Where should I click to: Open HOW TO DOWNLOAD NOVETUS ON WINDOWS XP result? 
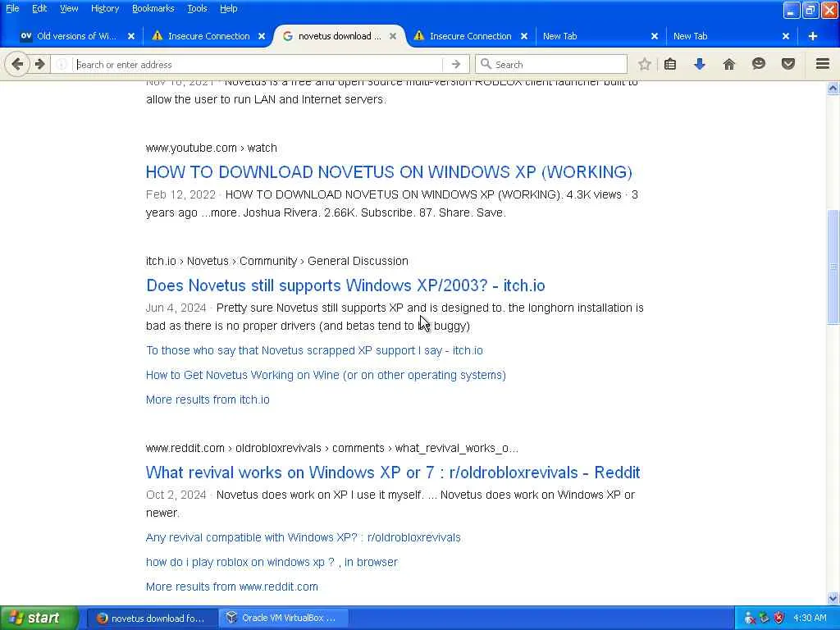(x=389, y=172)
